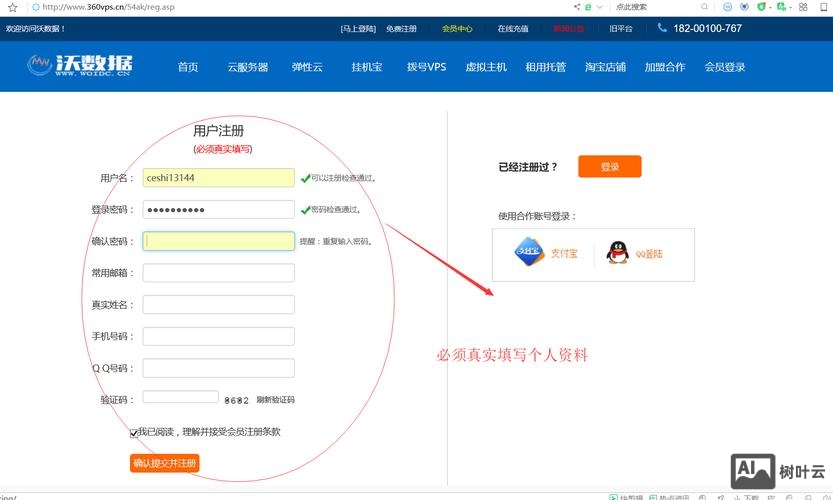This screenshot has height=500, width=833.
Task: Click the 用户名 input field
Action: coord(218,177)
